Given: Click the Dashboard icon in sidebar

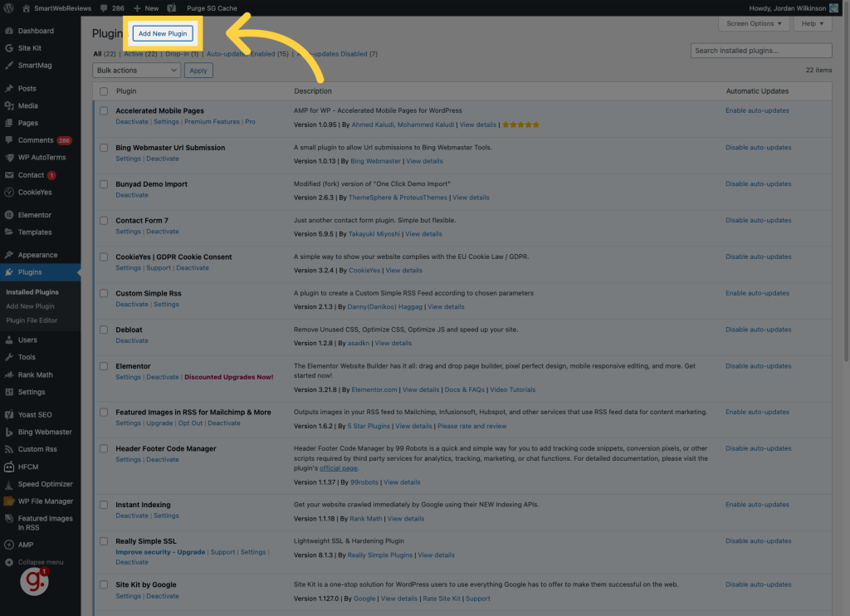Looking at the screenshot, I should [8, 31].
